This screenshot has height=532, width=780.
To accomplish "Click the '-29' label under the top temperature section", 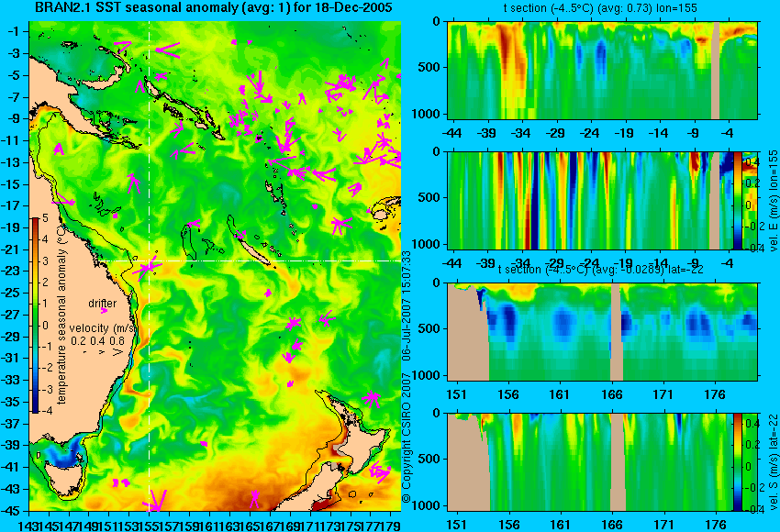I will (555, 133).
